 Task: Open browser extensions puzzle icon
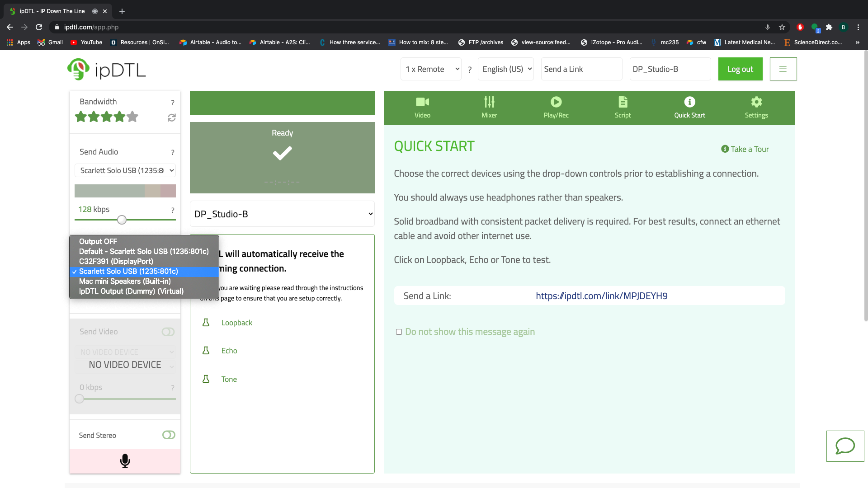coord(829,27)
